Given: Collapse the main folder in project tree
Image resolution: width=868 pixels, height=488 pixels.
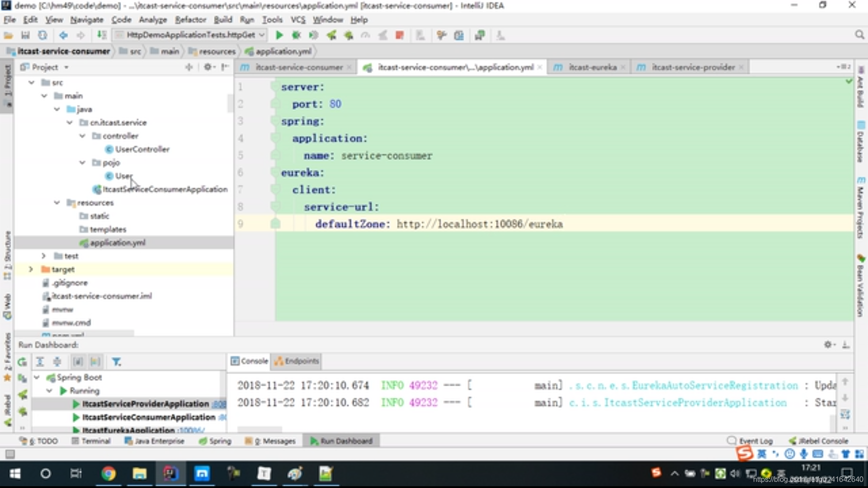Looking at the screenshot, I should (44, 96).
